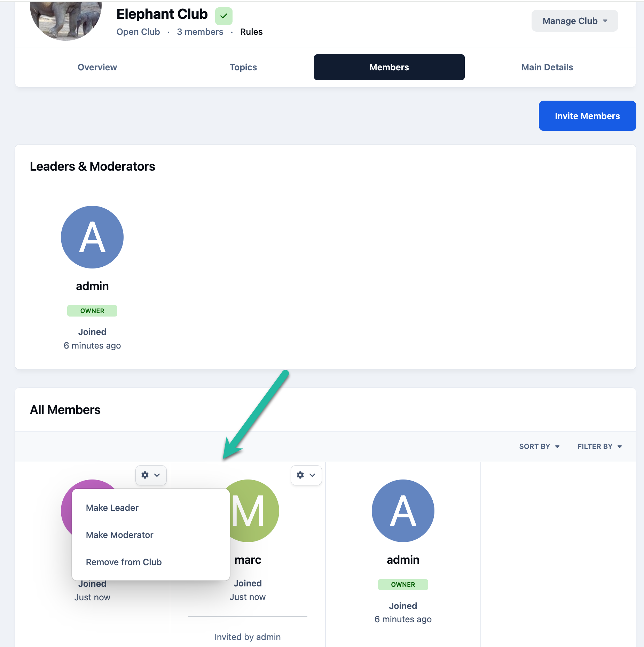This screenshot has height=647, width=644.
Task: Open marc's profile name link
Action: tap(248, 560)
